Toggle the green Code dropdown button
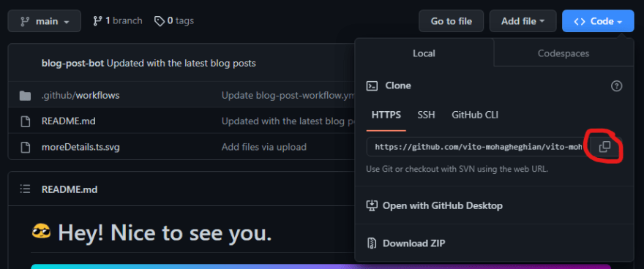Viewport: 644px width, 269px height. coord(598,21)
